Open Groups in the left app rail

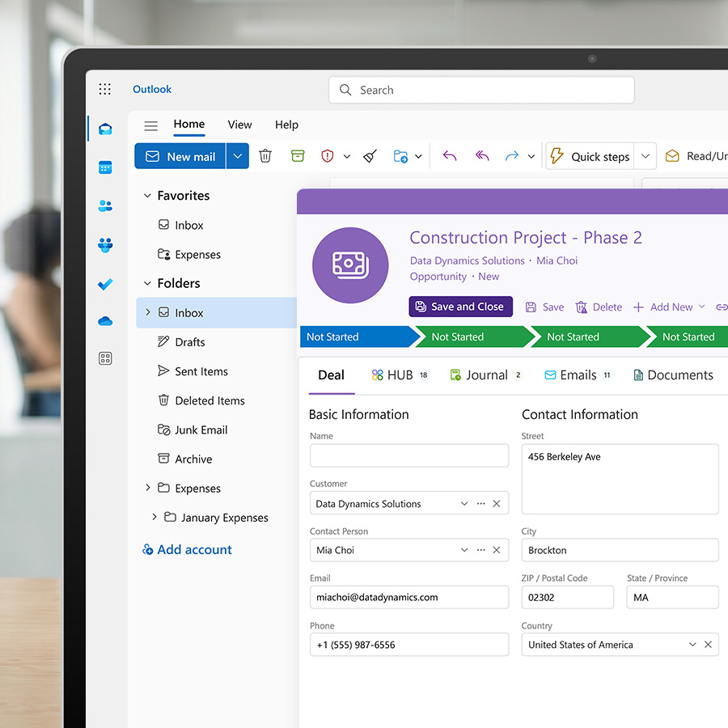[105, 244]
